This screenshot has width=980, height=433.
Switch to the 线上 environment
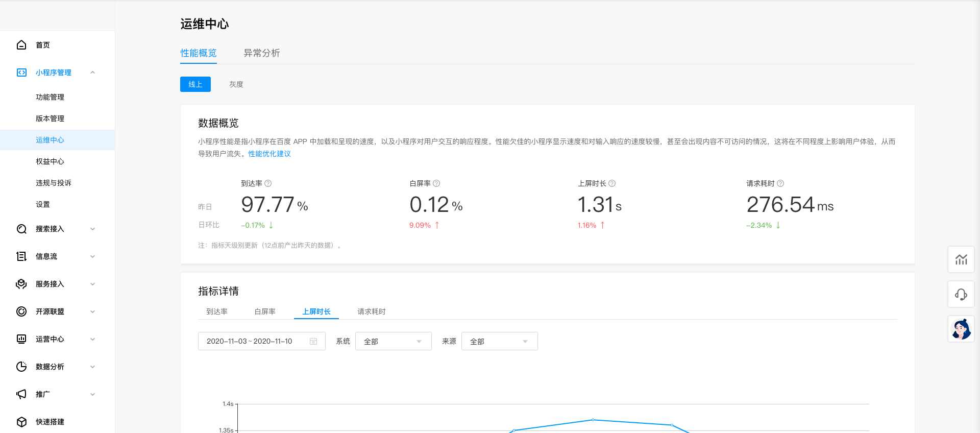pos(195,84)
